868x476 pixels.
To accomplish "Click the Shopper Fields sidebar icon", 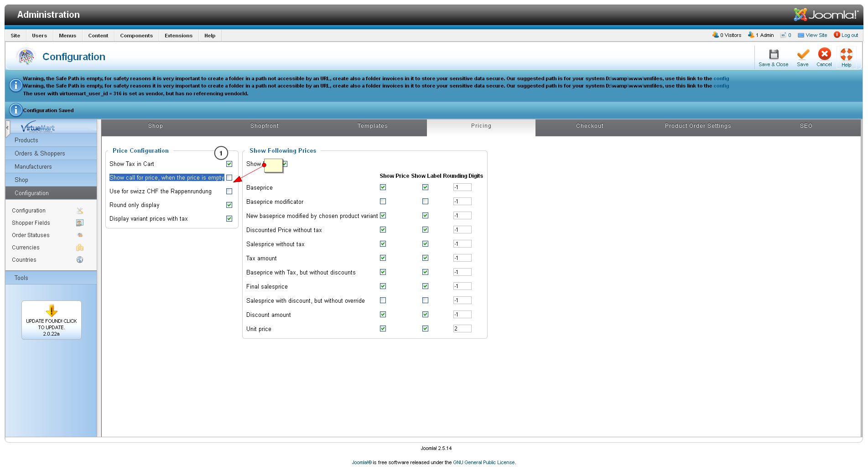I will pos(80,223).
